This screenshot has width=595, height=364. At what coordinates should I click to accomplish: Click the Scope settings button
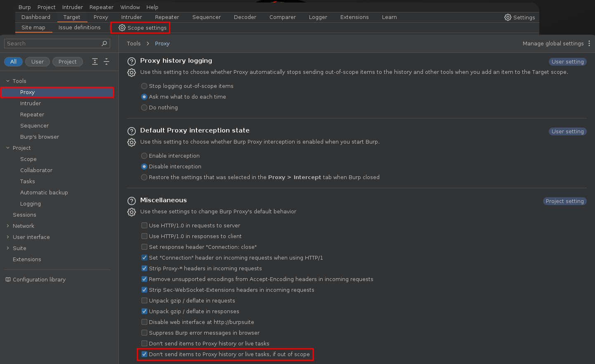click(x=143, y=28)
